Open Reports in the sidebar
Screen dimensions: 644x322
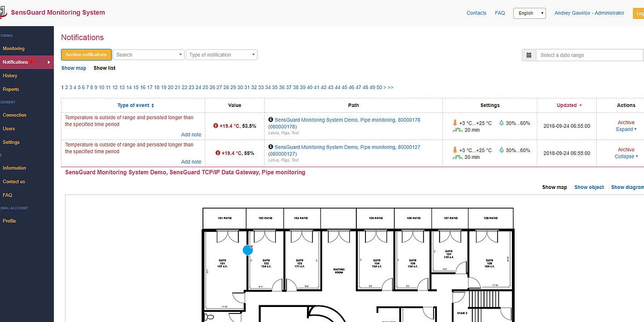coord(11,90)
